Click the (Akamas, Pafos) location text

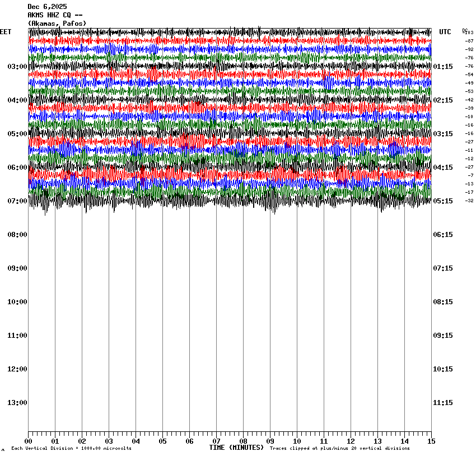57,24
